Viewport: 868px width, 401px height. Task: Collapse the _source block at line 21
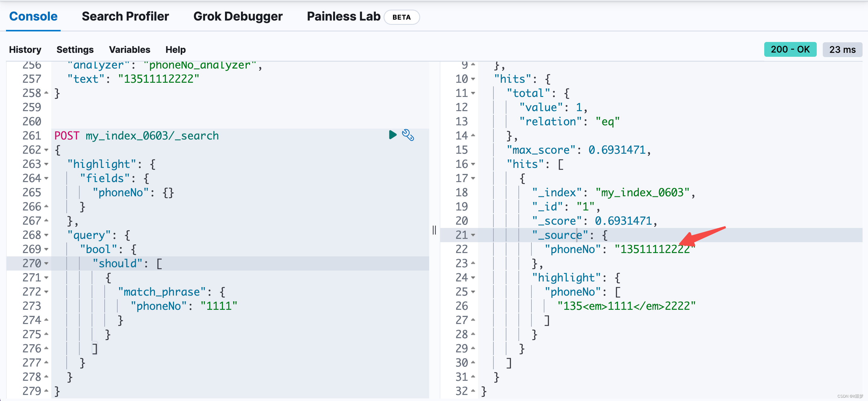point(473,235)
